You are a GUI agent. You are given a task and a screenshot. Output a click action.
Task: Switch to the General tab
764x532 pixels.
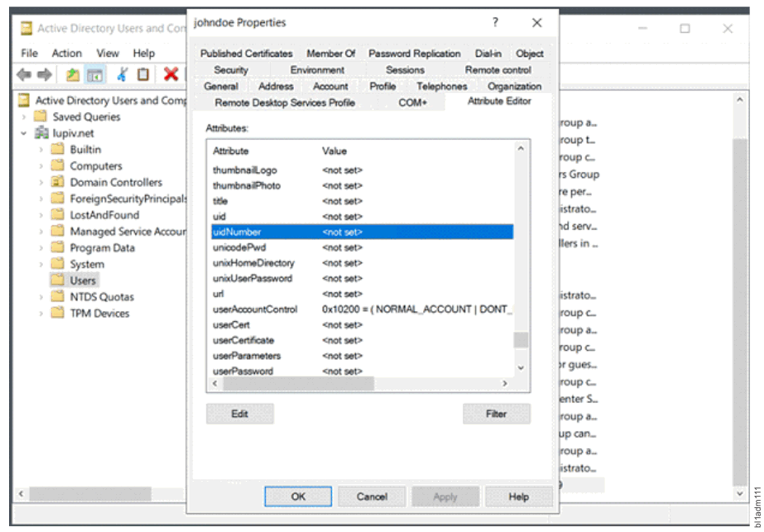pos(221,86)
